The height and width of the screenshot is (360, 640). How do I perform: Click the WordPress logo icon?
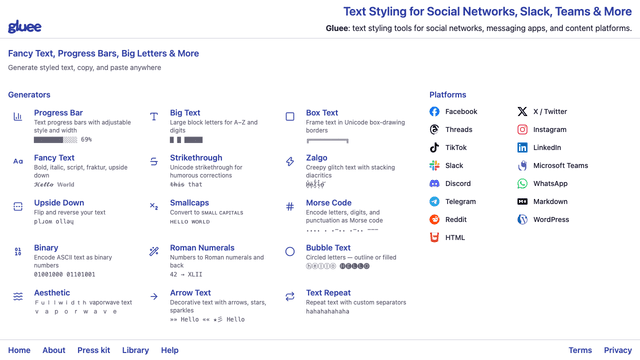pos(522,219)
